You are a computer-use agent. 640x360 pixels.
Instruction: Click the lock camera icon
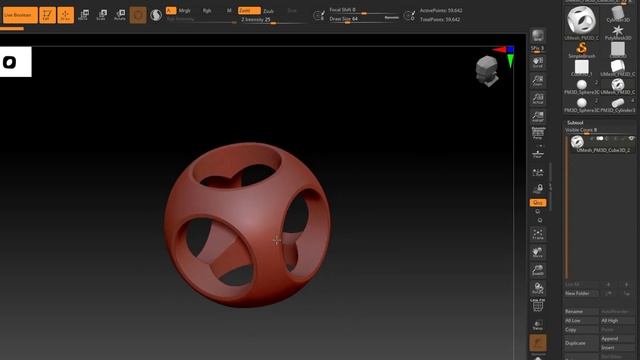click(539, 189)
